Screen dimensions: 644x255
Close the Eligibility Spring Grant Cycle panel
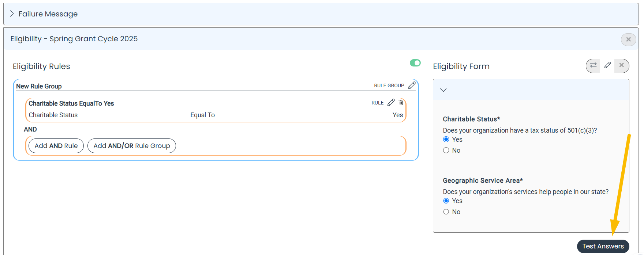pyautogui.click(x=628, y=39)
